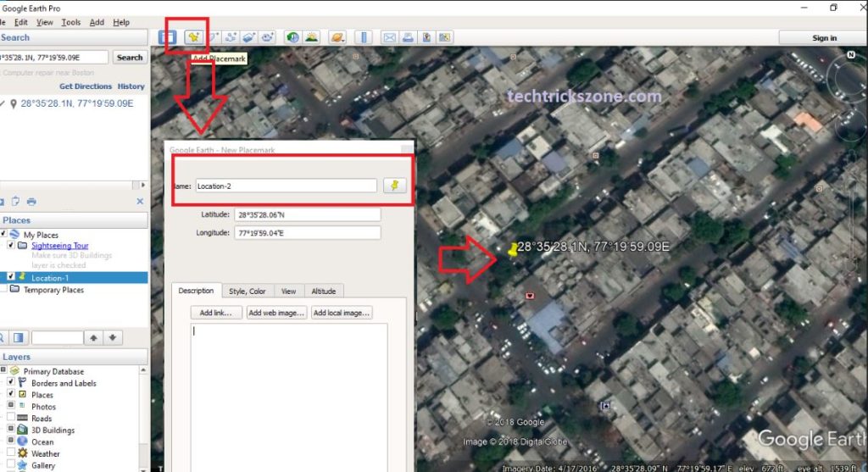Open the historical imagery clock icon
This screenshot has height=472, width=868.
[292, 37]
